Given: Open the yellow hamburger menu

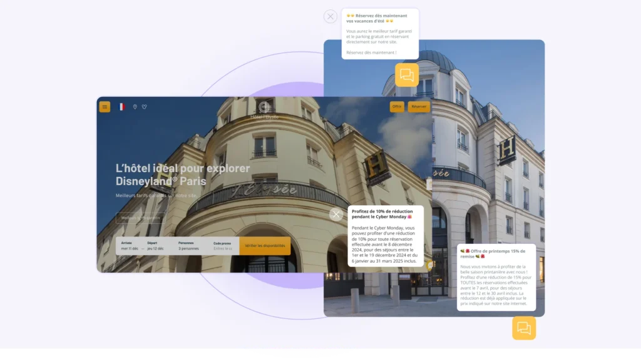Looking at the screenshot, I should 105,107.
